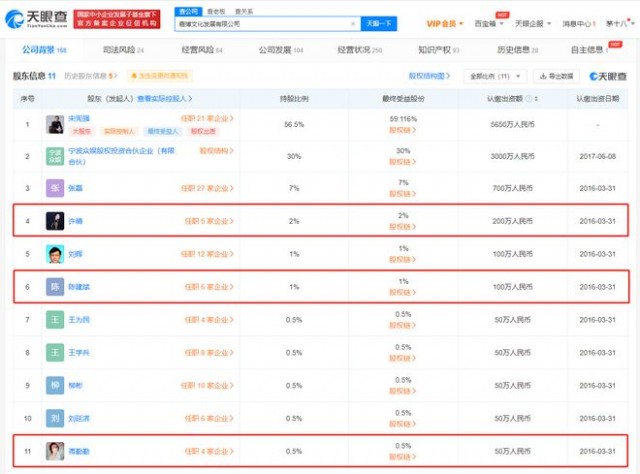Click the 天眼一下 search button
This screenshot has height=474, width=640.
379,24
